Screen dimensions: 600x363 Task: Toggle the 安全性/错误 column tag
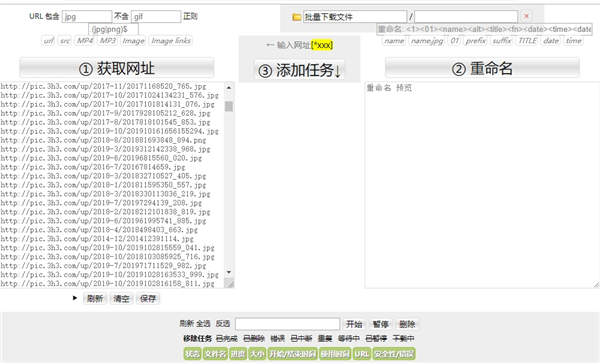pyautogui.click(x=394, y=354)
